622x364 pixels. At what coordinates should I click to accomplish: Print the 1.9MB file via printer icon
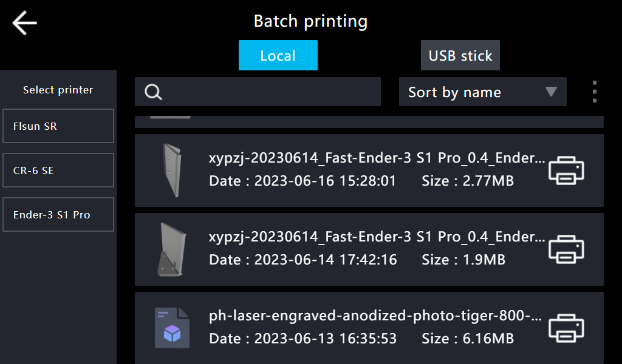566,249
